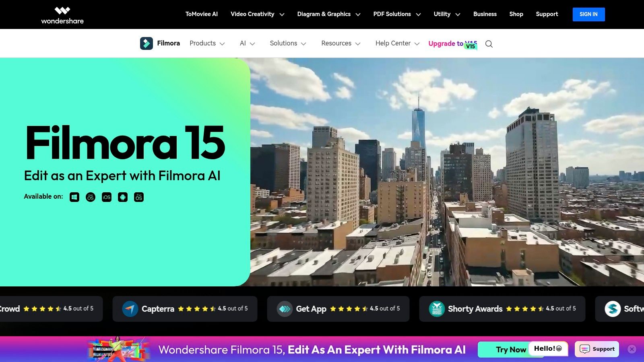Select the Android availability icon

[x=122, y=197]
